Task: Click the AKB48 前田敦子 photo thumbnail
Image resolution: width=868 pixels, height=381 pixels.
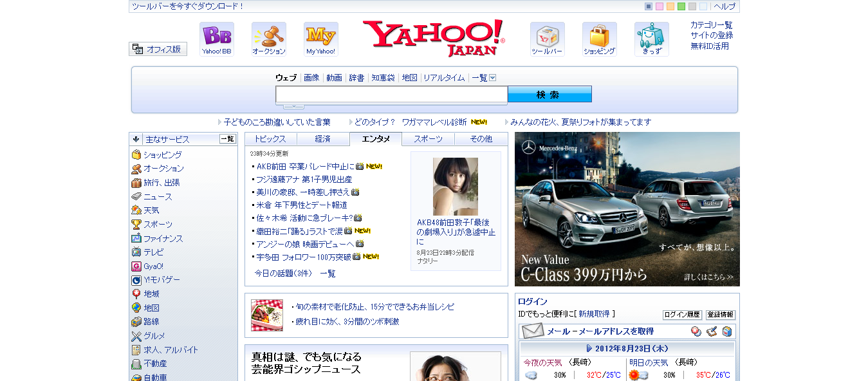Action: 456,187
